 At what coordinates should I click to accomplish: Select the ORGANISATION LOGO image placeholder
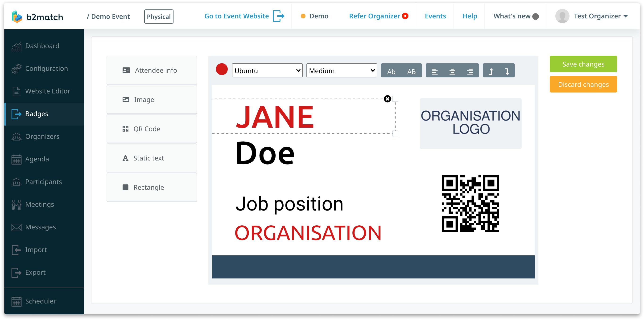point(471,123)
